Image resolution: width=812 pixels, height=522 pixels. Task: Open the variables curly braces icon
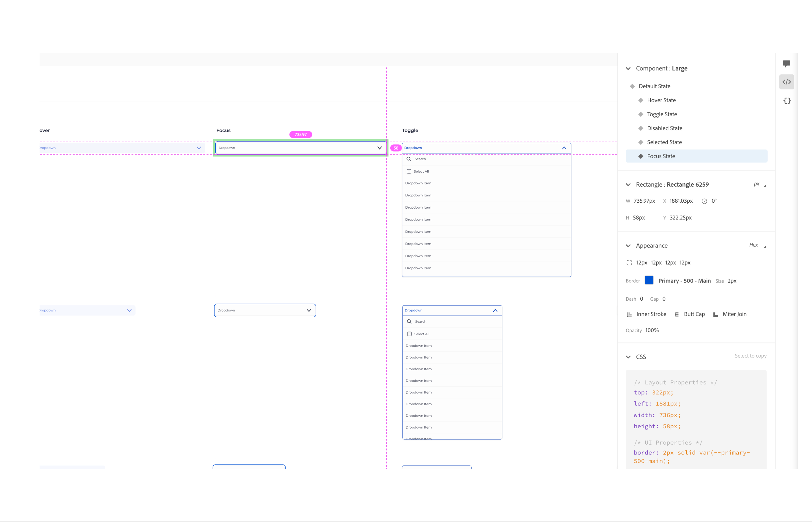pyautogui.click(x=787, y=101)
